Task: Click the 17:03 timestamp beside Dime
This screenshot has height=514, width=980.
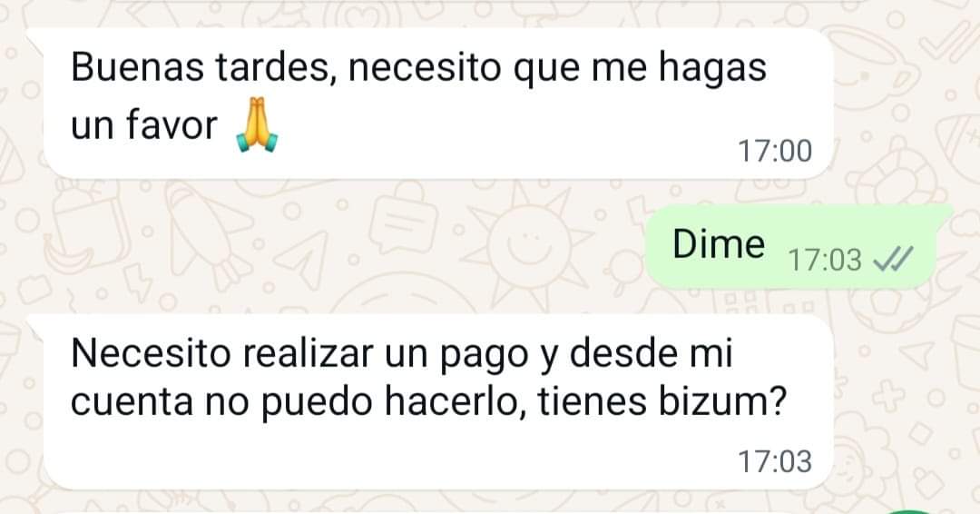Action: 825,260
